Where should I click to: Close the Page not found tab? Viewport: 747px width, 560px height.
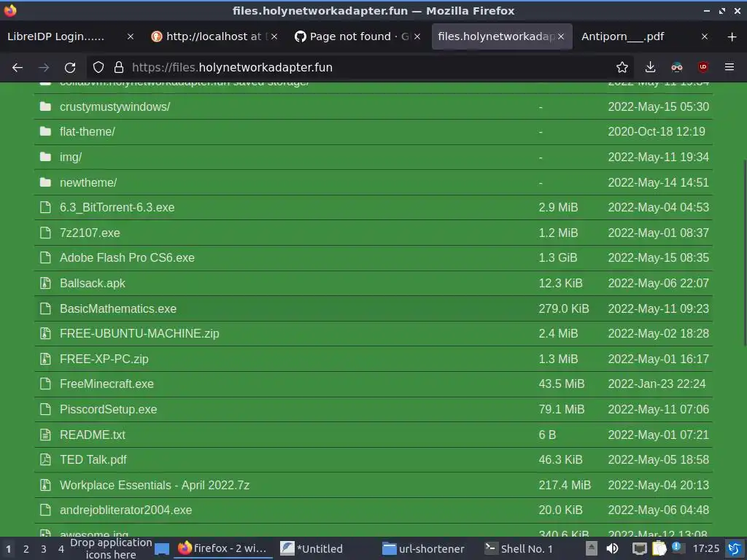pos(417,36)
